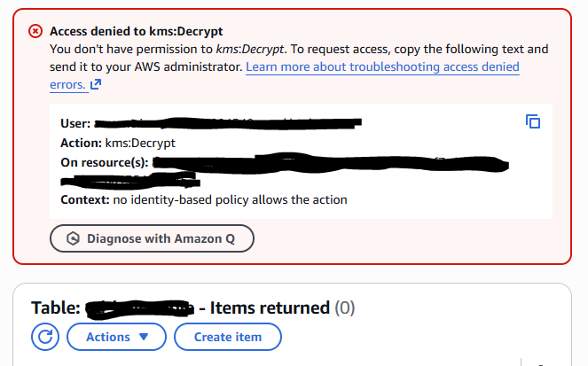
Task: Click Diagnose with Amazon Q button
Action: [x=152, y=238]
